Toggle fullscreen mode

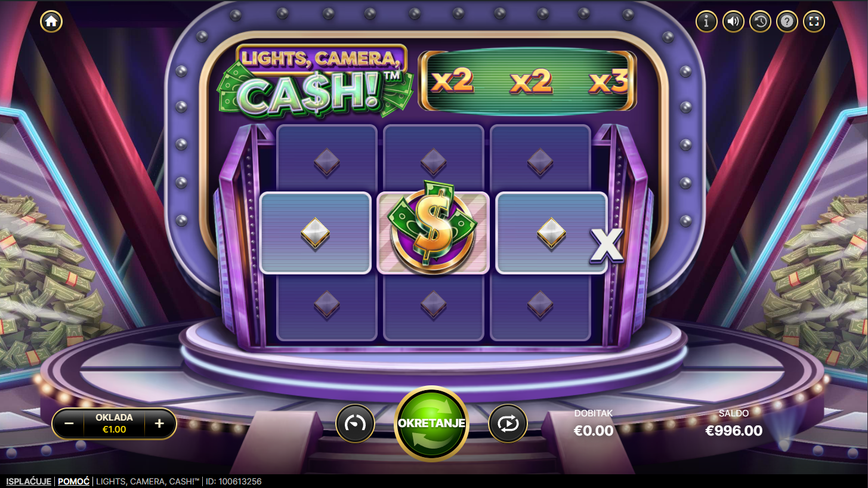coord(814,21)
